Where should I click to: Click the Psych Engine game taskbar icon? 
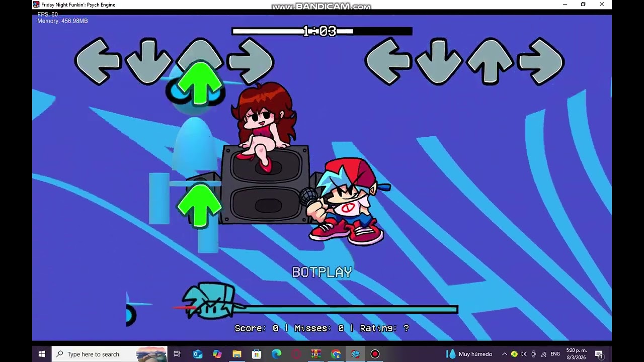click(x=355, y=354)
